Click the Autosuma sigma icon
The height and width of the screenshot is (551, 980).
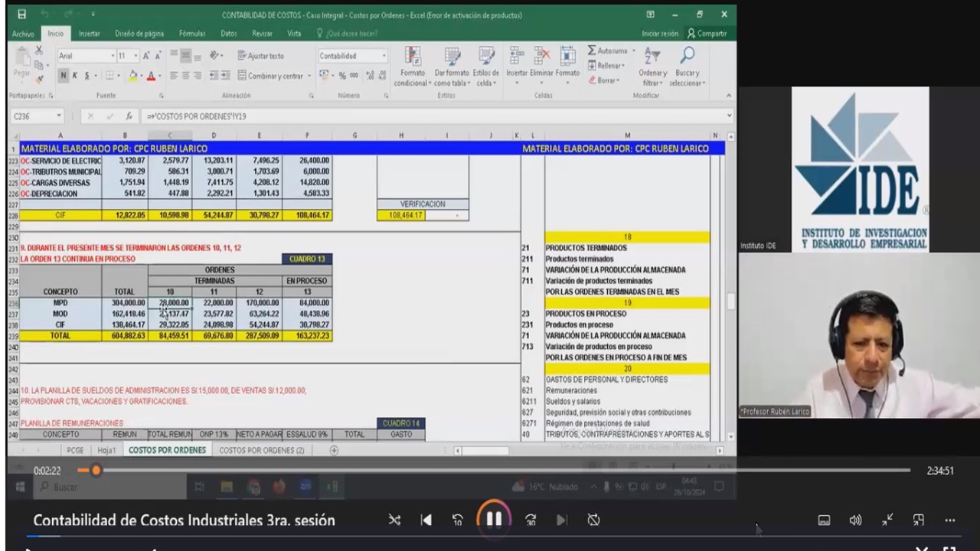click(x=592, y=51)
